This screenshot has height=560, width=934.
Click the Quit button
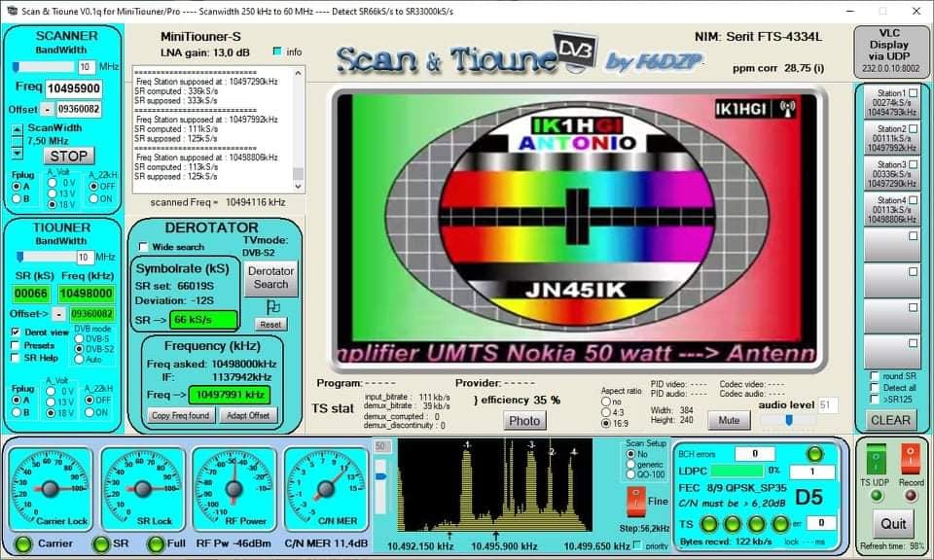(x=893, y=524)
